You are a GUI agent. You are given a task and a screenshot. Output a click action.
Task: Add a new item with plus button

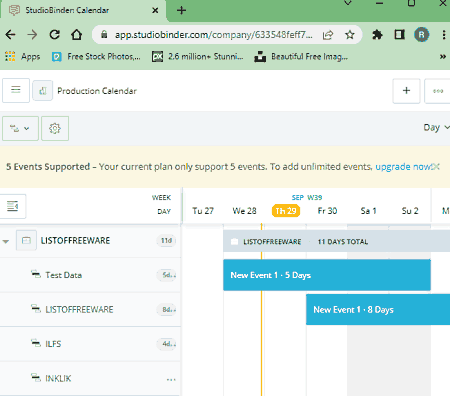[406, 91]
